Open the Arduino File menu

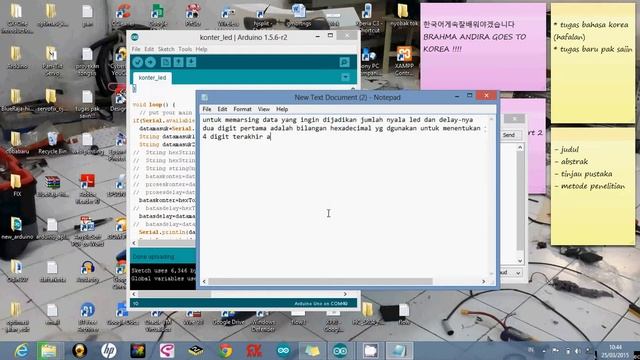pyautogui.click(x=136, y=49)
